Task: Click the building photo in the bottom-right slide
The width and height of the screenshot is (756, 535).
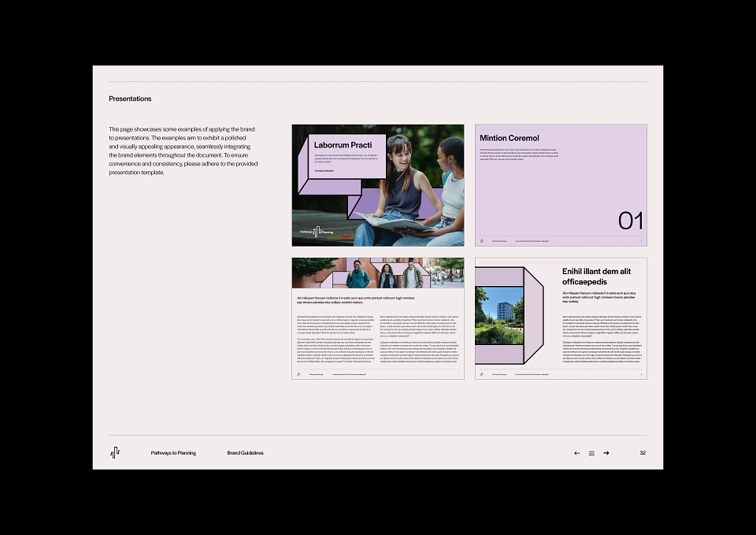Action: [499, 315]
